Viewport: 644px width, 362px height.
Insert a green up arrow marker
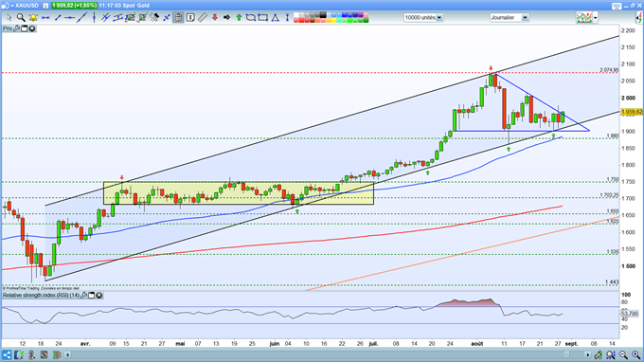click(239, 18)
